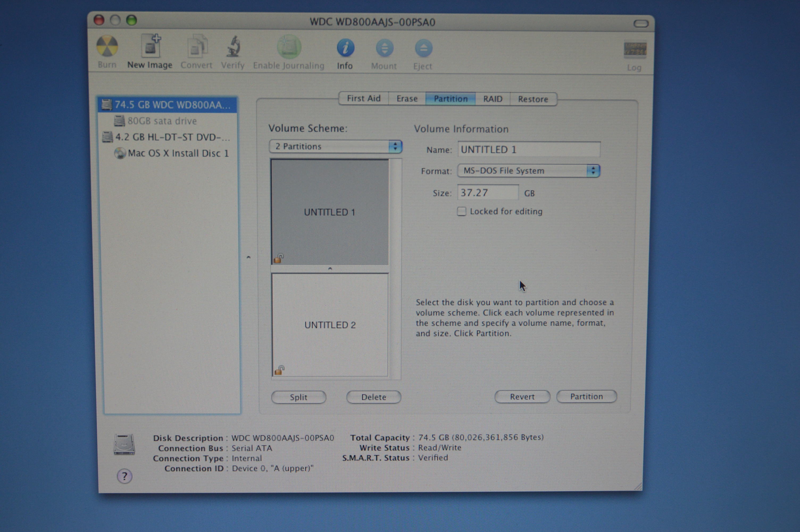The height and width of the screenshot is (532, 800).
Task: Select 4.2 GB HL-DT-ST DVD in sidebar
Action: 168,137
